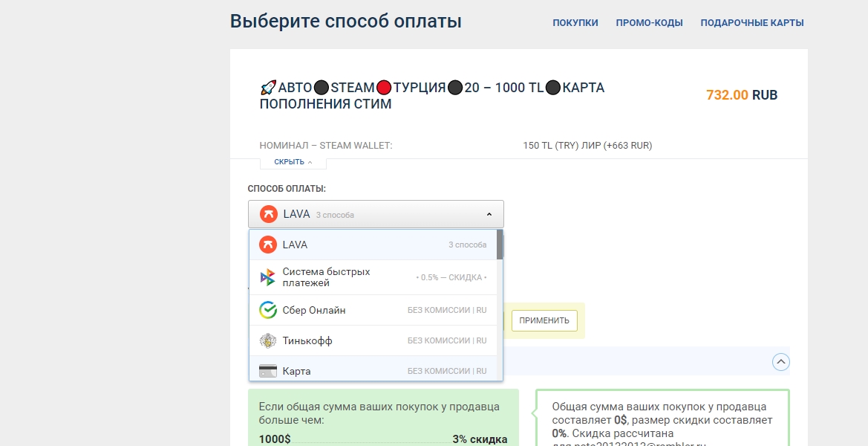Click the 150 TL (TRY) ЛИР nominal value
Screen dimensions: 868x446
587,146
